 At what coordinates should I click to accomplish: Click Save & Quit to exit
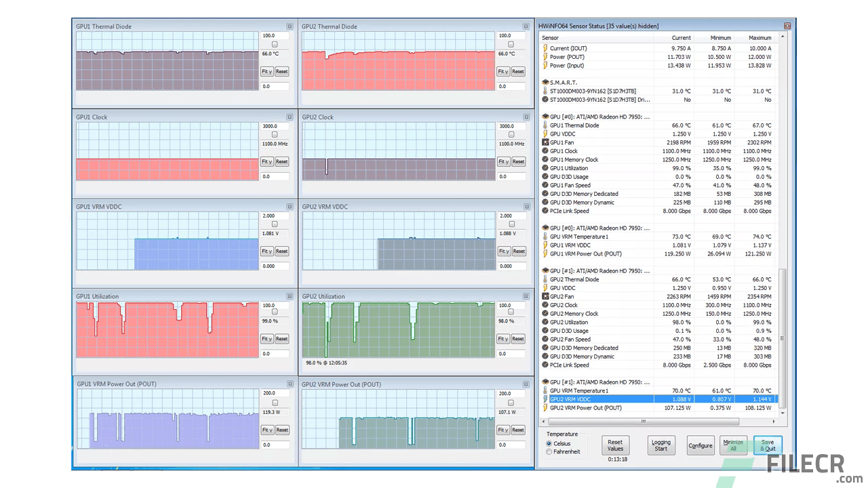(x=767, y=445)
